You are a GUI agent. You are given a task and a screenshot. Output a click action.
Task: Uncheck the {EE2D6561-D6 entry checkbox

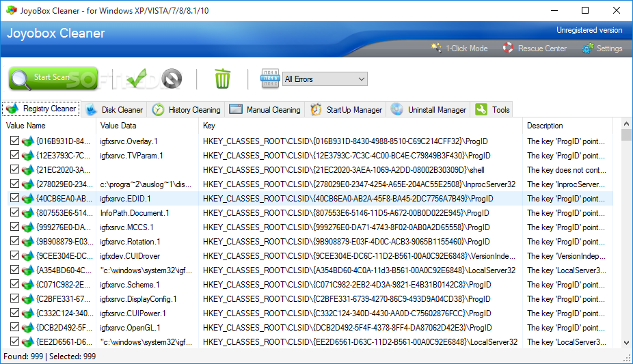pyautogui.click(x=14, y=341)
